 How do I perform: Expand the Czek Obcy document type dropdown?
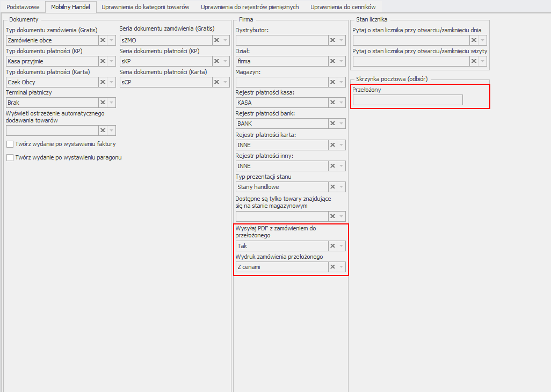pyautogui.click(x=112, y=82)
